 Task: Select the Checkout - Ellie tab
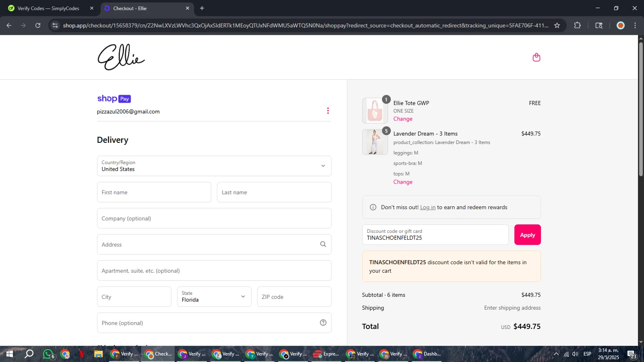[146, 8]
